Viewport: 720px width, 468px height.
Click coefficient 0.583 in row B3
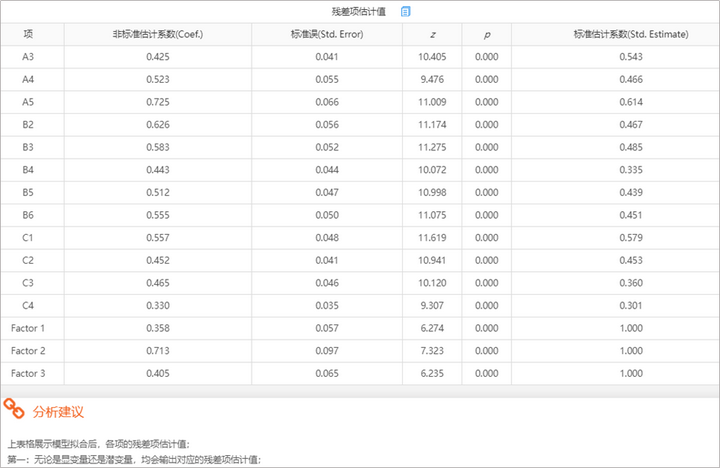(x=158, y=147)
